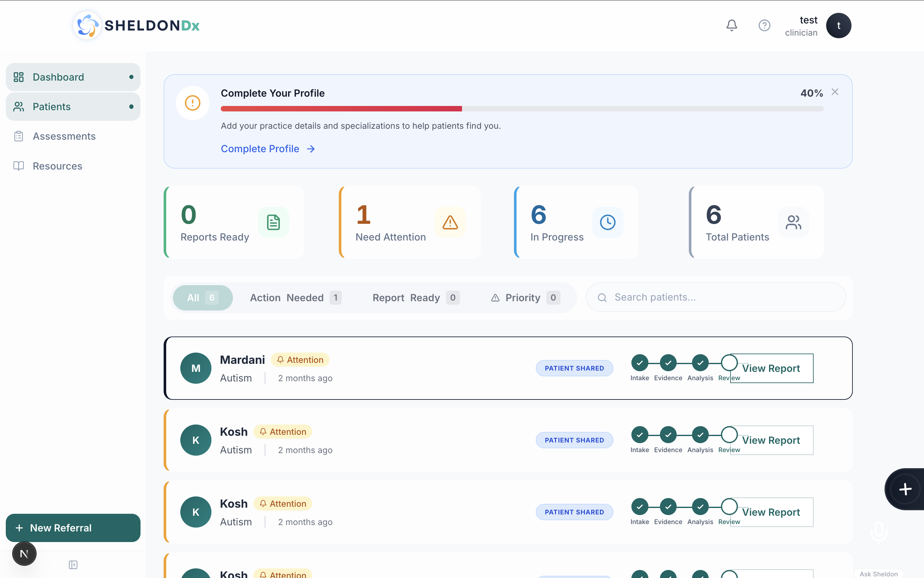Select the Priority filter tab

(x=526, y=297)
